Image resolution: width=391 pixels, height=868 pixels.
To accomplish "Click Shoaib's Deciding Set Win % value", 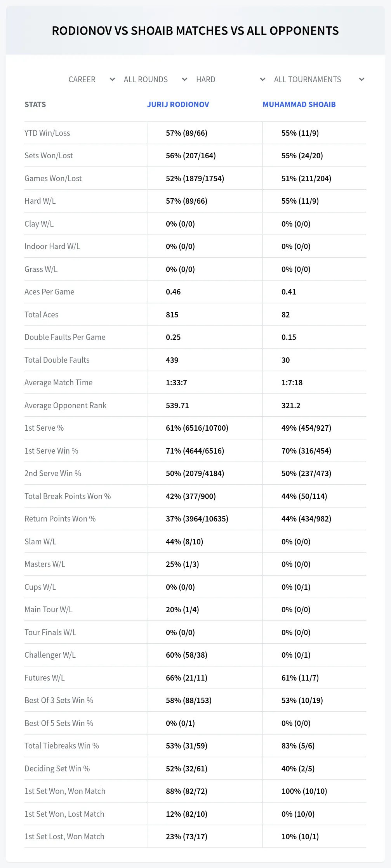I will point(298,769).
